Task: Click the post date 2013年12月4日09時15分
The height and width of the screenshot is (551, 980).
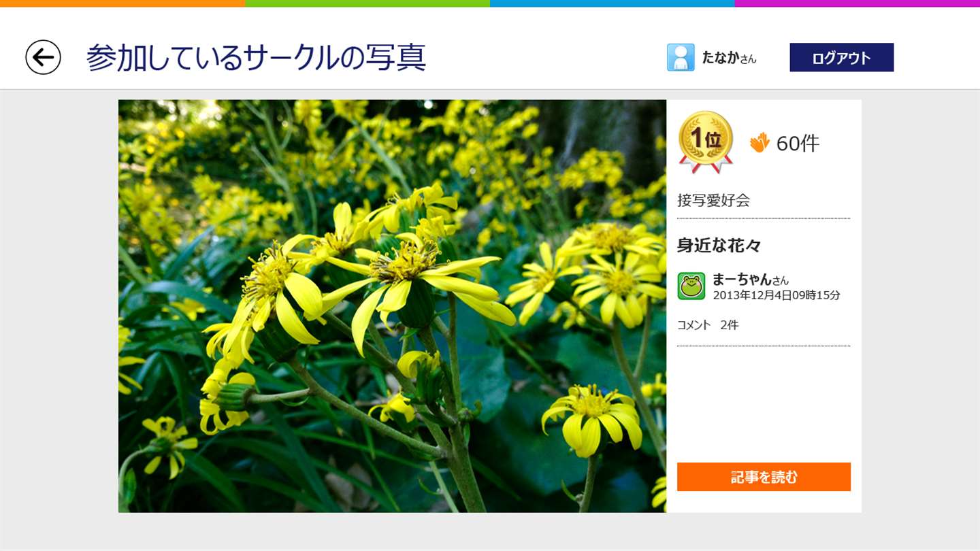Action: 777,295
